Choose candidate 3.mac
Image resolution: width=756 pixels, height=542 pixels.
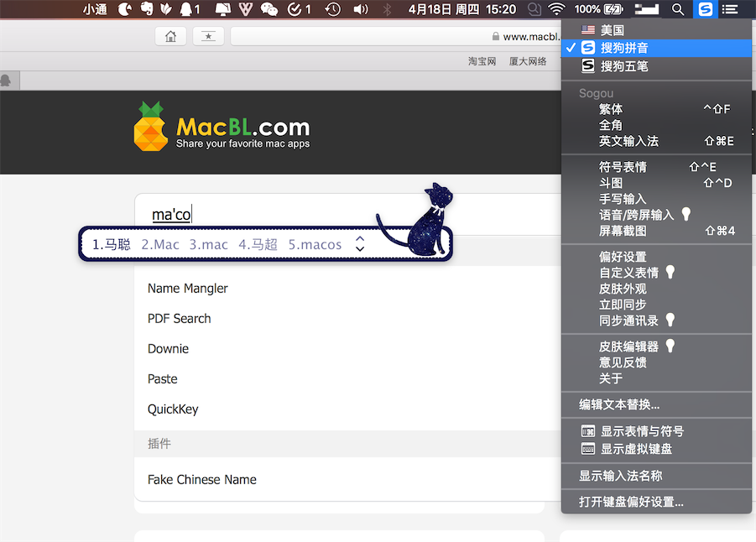coord(208,244)
